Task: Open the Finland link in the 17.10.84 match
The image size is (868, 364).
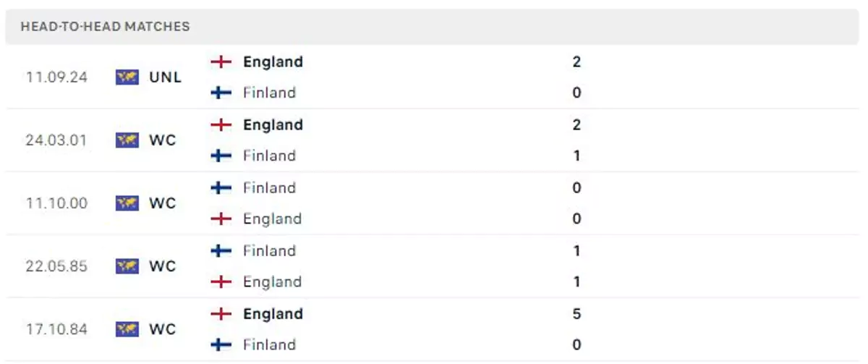Action: [269, 344]
